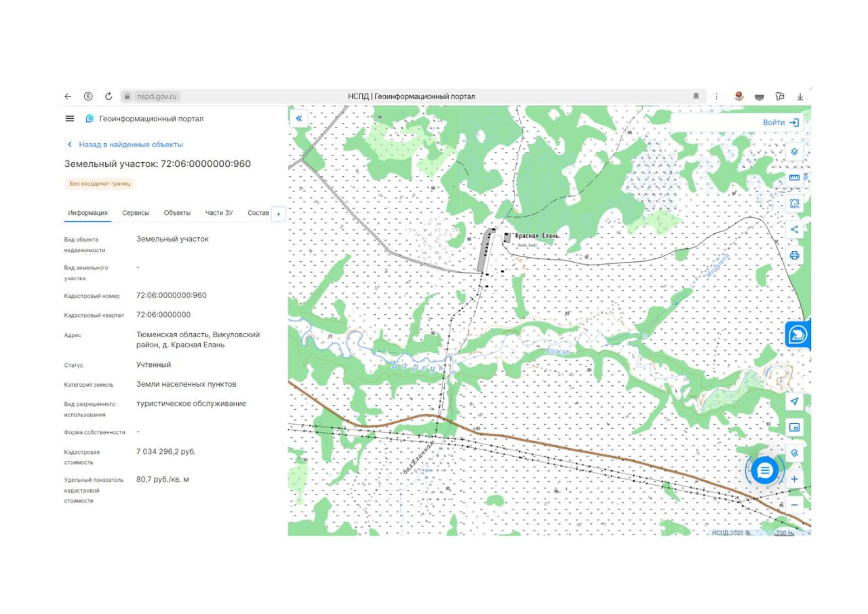
Task: Click the Красная Елань label on the map
Action: (x=538, y=235)
